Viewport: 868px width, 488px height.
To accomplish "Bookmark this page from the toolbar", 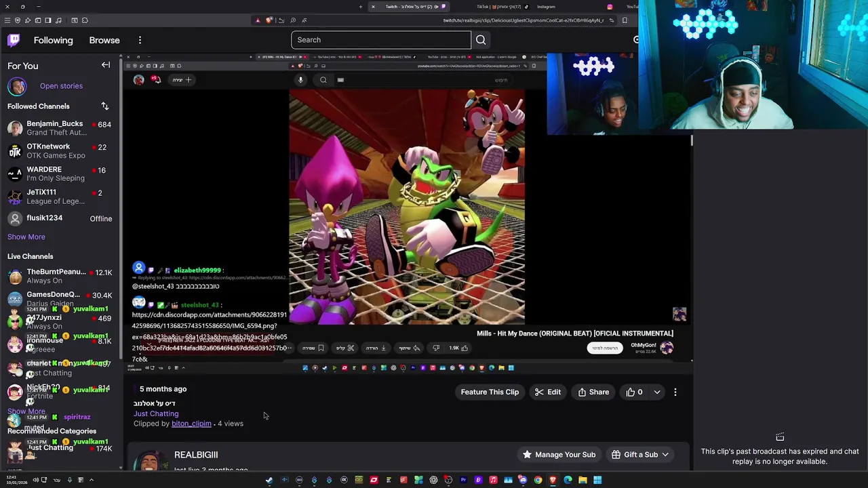I will (x=625, y=20).
